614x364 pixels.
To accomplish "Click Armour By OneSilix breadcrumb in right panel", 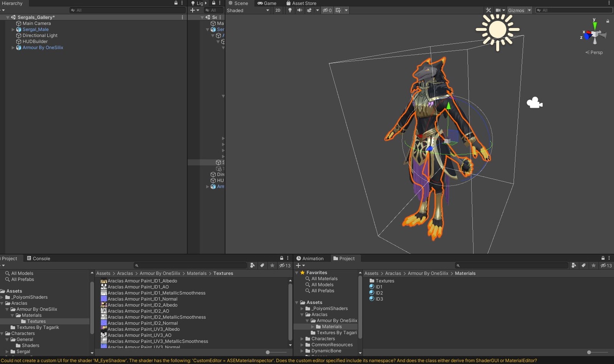I will (x=428, y=273).
